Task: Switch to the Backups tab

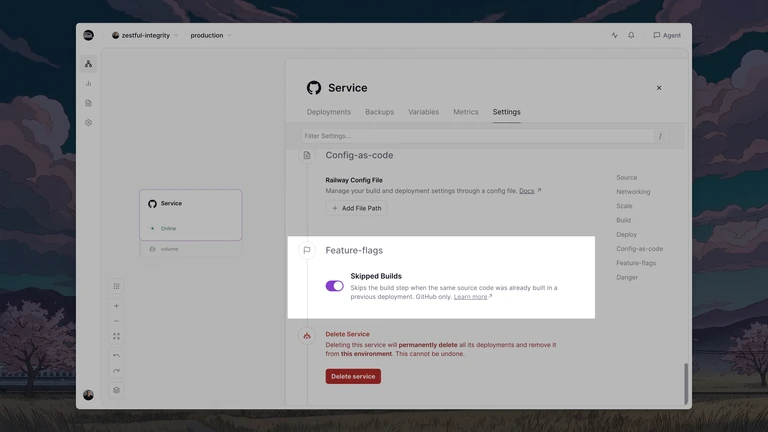Action: tap(379, 112)
